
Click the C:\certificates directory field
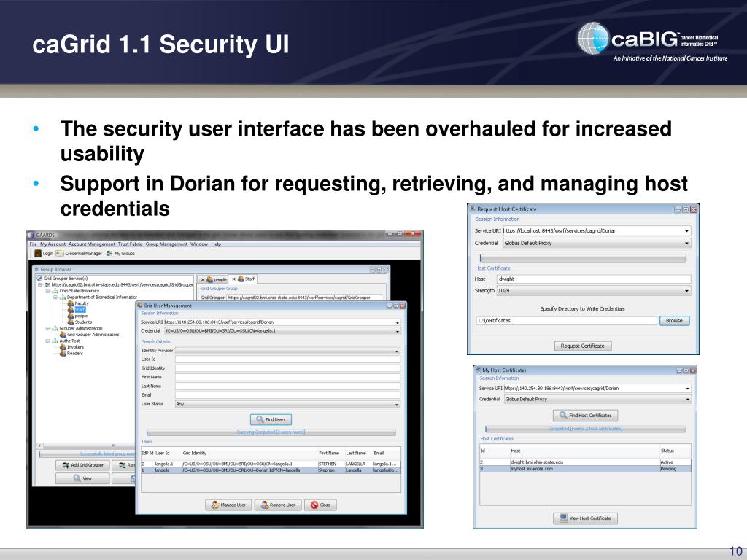tap(566, 321)
